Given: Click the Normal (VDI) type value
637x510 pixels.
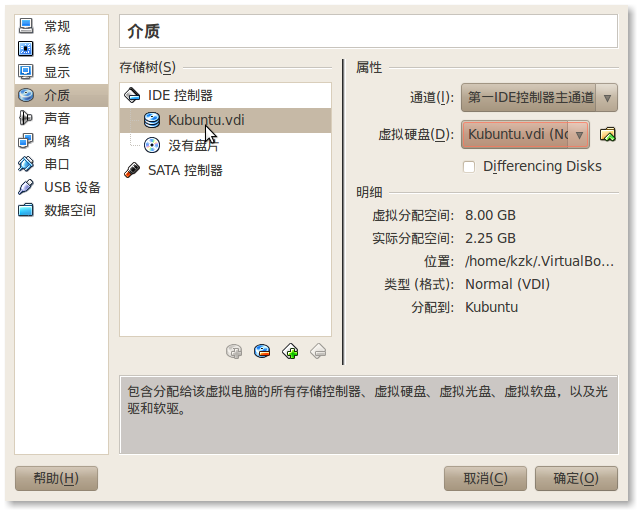Looking at the screenshot, I should tap(507, 284).
